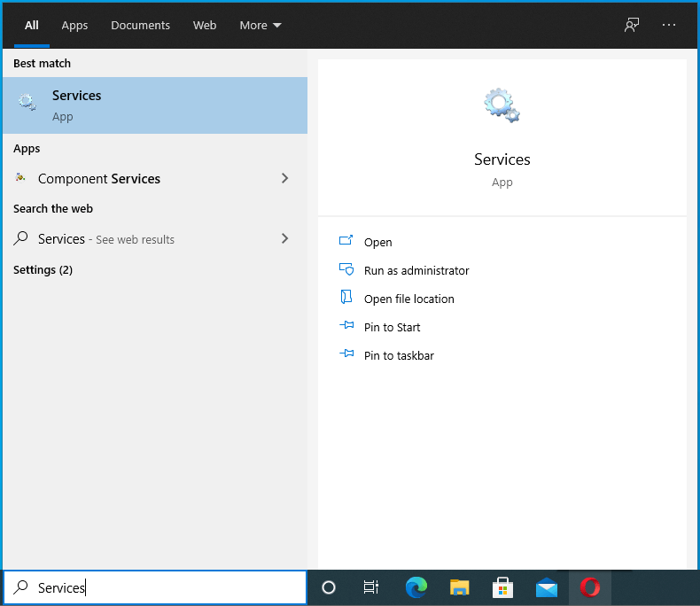This screenshot has height=606, width=700.
Task: Open Microsoft Edge from the taskbar
Action: point(416,587)
